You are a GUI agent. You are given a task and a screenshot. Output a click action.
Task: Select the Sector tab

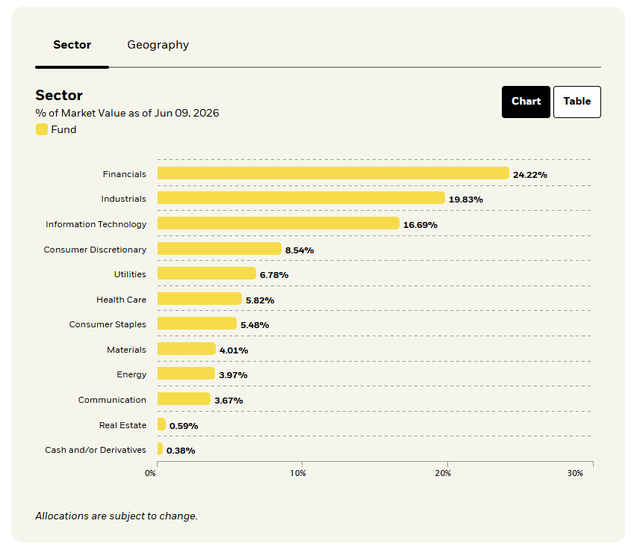pos(72,44)
